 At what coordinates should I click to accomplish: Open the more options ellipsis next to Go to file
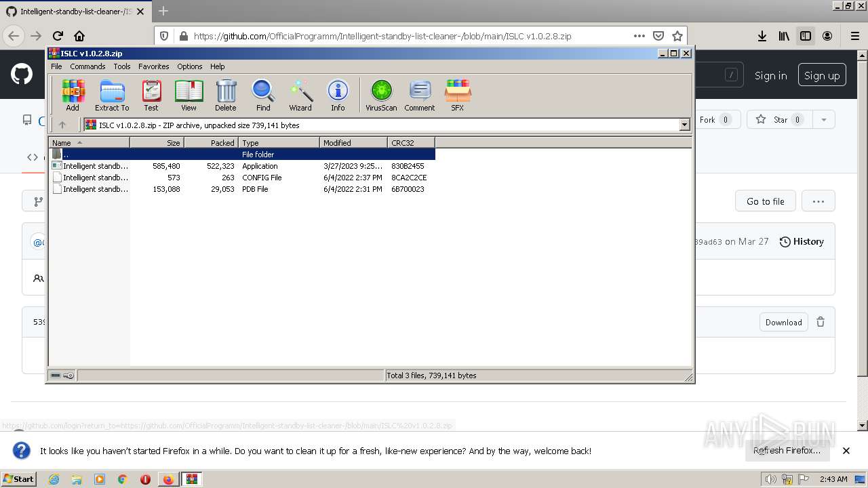pos(818,201)
